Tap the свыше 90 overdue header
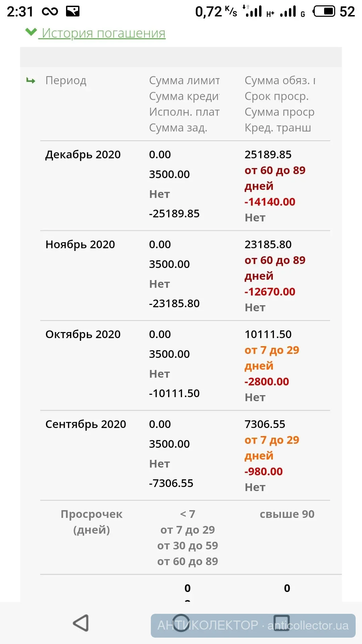This screenshot has width=362, height=644. click(x=287, y=514)
